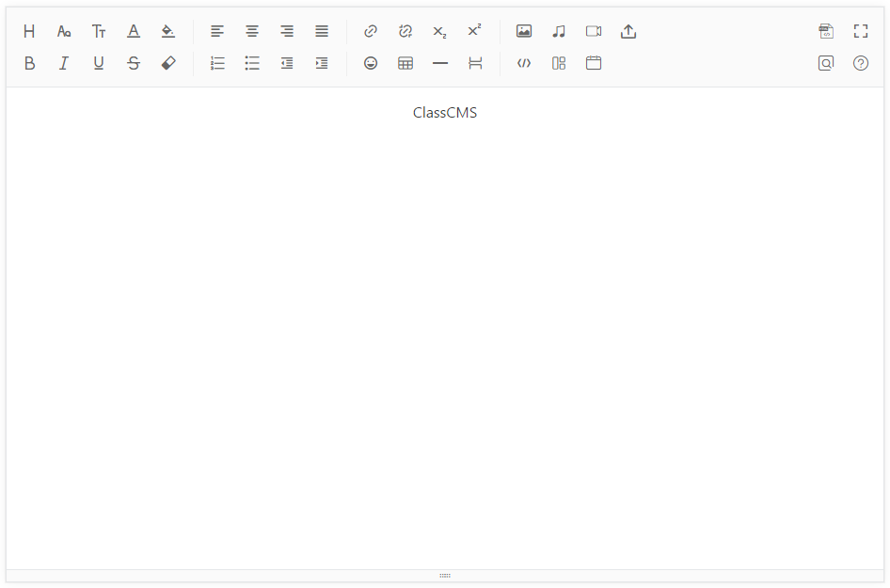The height and width of the screenshot is (588, 890).
Task: Insert a hyperlink
Action: 371,31
